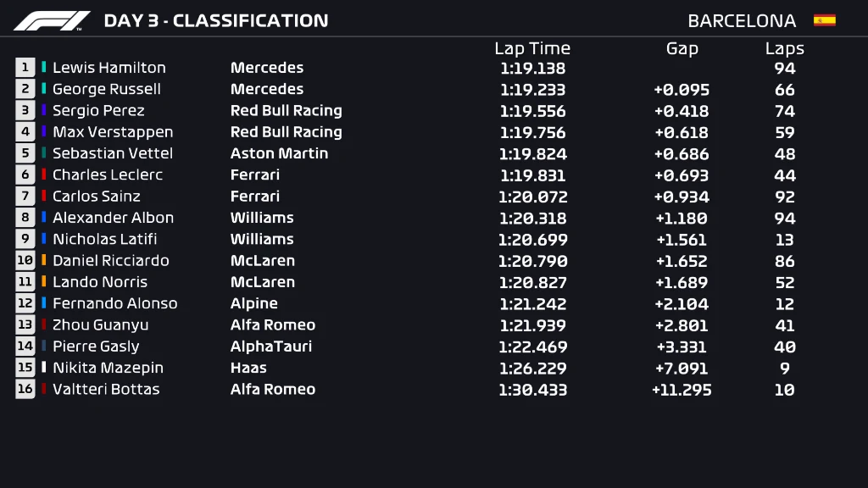Screen dimensions: 868x488
Task: Click McLaren orange color bar beside Norris
Action: point(44,282)
